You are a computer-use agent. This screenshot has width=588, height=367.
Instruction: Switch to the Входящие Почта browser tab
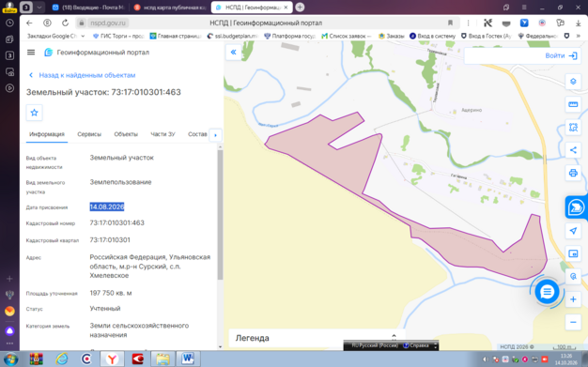88,8
